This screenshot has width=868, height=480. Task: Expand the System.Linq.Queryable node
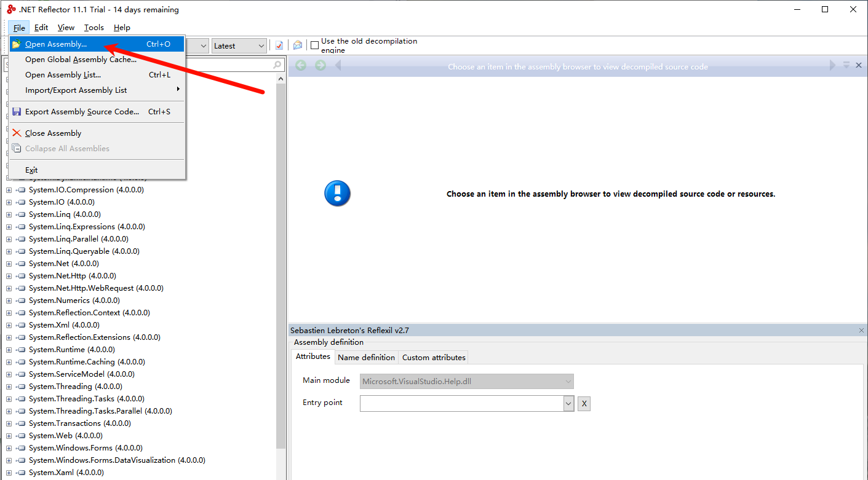coord(9,251)
